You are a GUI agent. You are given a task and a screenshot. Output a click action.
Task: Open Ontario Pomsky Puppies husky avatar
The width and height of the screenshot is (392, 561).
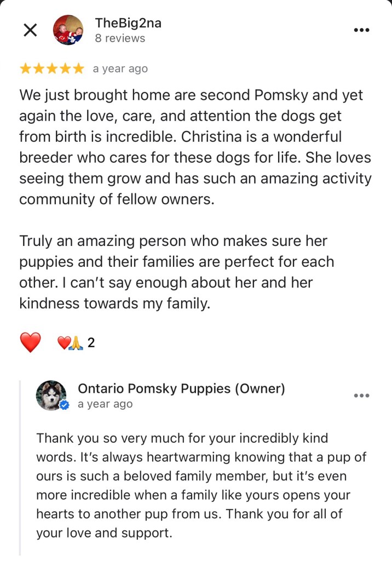[50, 395]
